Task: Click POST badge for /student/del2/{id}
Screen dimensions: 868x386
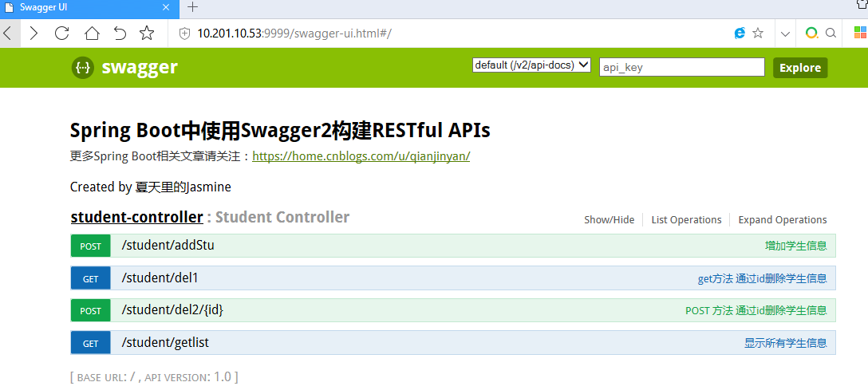Action: click(x=91, y=311)
